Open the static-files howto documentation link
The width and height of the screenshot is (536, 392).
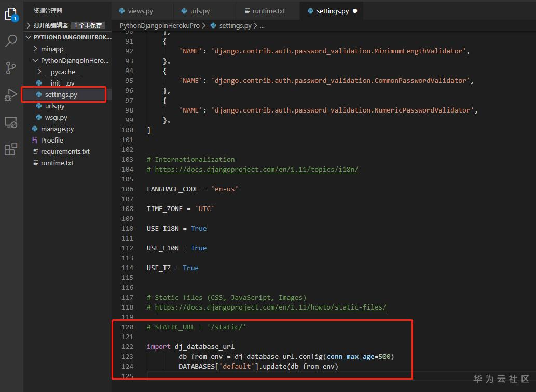point(270,307)
